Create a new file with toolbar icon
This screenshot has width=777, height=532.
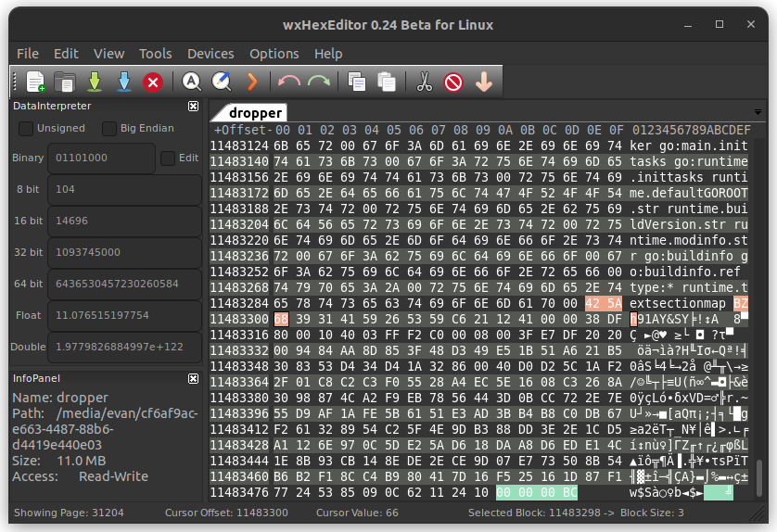point(35,82)
